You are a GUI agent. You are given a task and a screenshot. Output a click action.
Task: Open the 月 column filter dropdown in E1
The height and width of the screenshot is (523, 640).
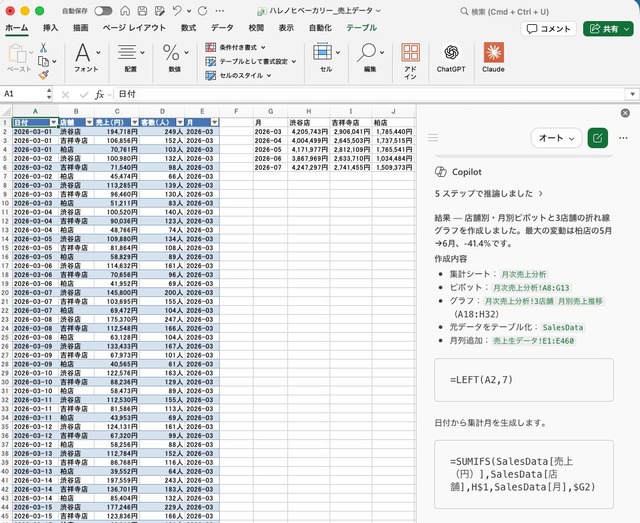tap(215, 122)
